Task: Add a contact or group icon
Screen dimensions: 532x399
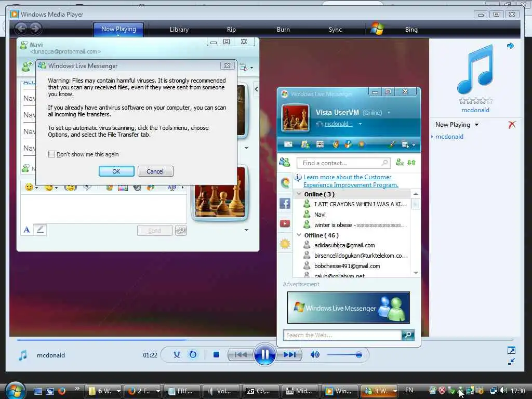Action: pos(400,163)
